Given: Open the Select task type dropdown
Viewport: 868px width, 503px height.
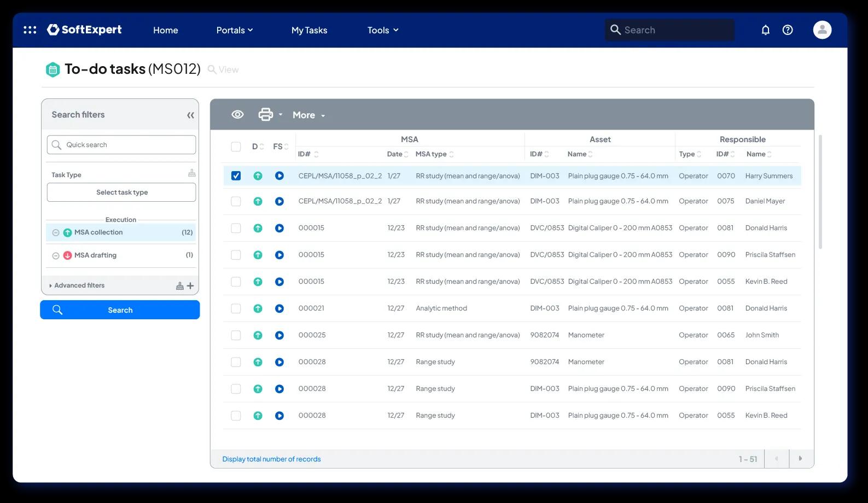Looking at the screenshot, I should tap(121, 192).
